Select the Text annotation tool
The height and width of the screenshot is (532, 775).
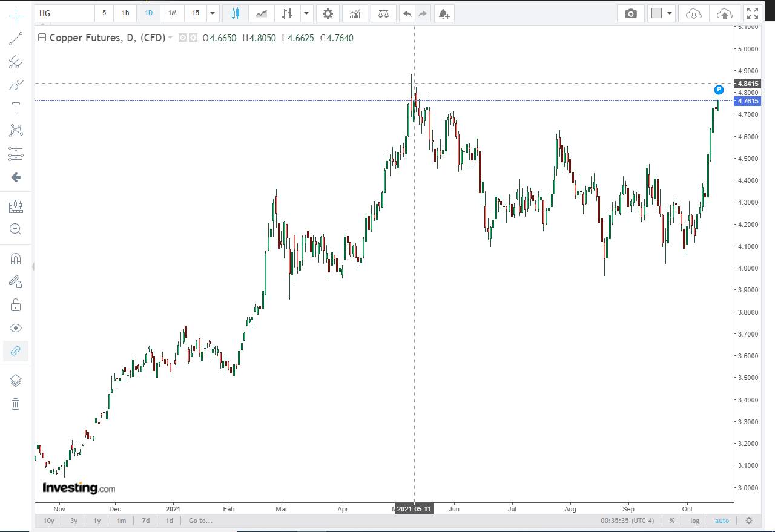[15, 107]
